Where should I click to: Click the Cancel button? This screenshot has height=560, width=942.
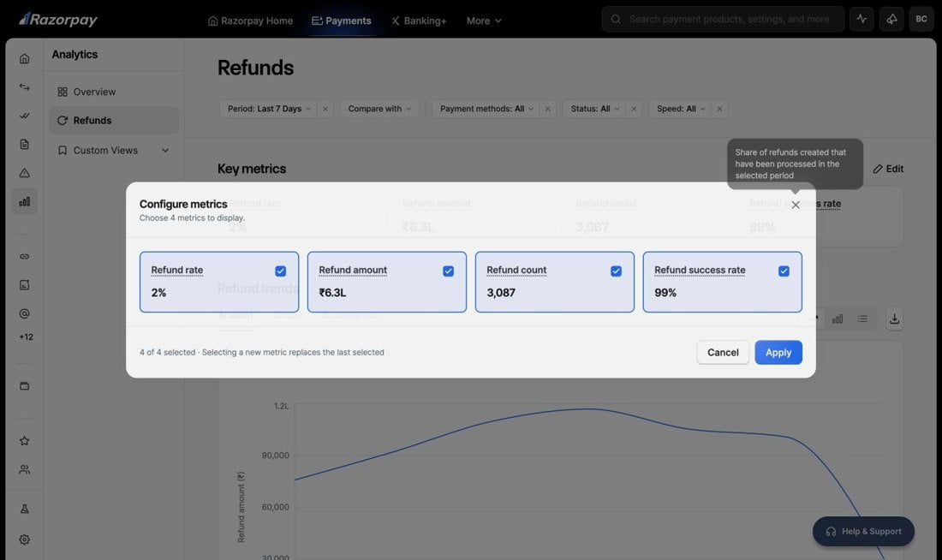(x=723, y=353)
